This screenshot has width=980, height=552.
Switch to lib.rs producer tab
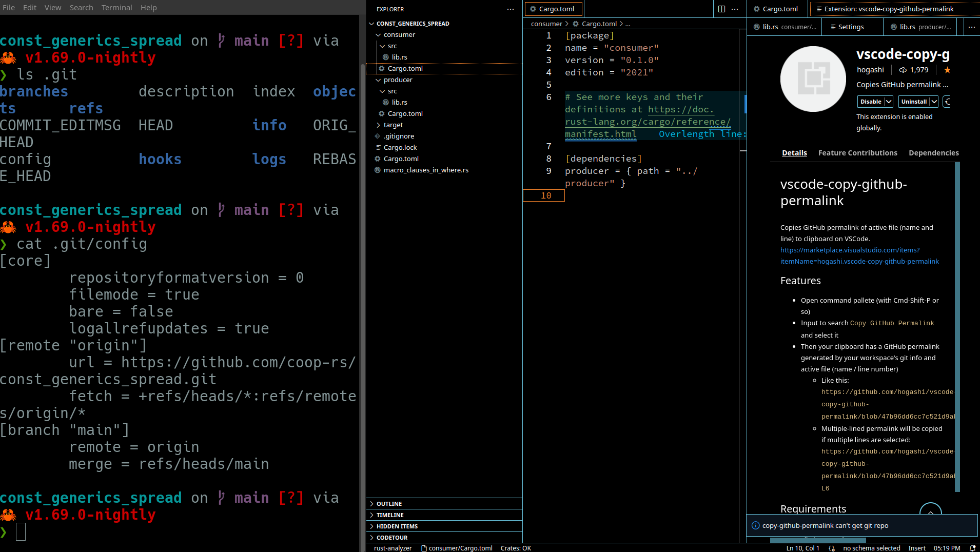pos(920,27)
